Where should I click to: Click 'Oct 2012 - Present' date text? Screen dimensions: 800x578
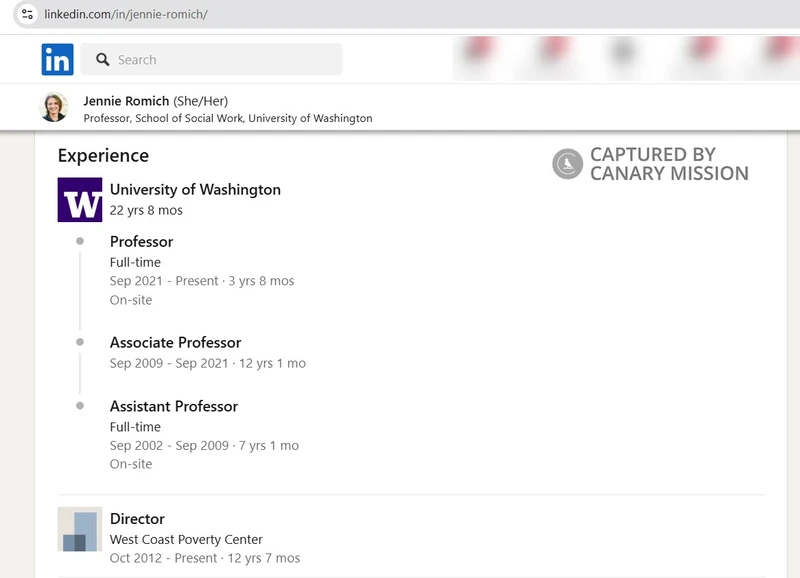click(x=163, y=558)
